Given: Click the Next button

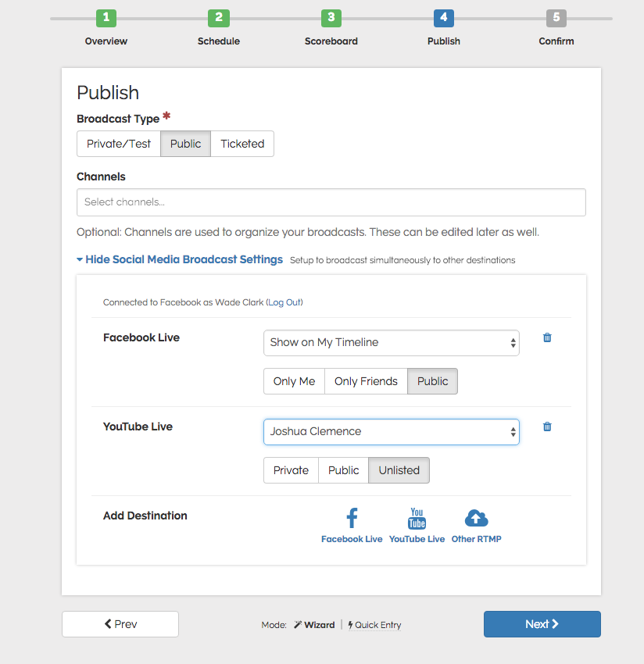Looking at the screenshot, I should pos(542,624).
